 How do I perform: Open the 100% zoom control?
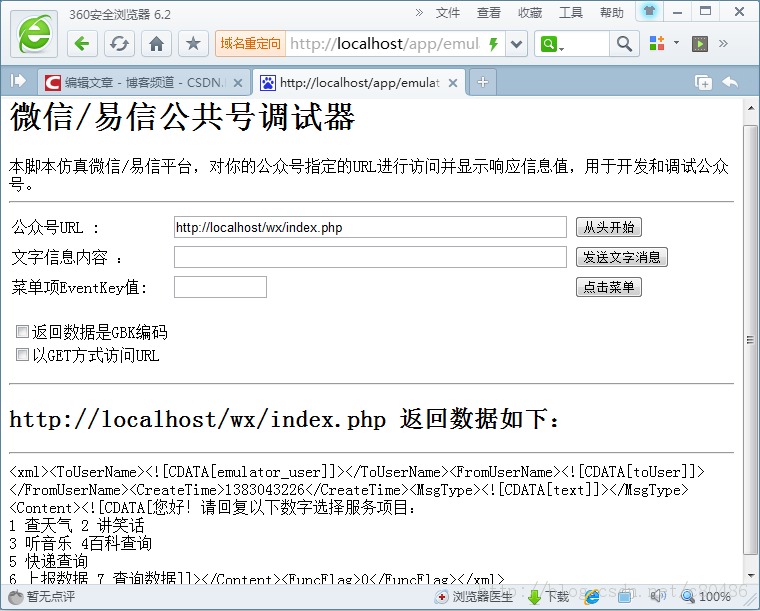click(x=706, y=596)
